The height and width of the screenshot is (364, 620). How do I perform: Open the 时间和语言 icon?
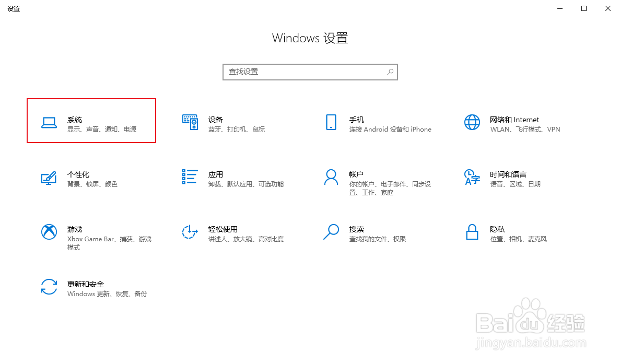(472, 177)
